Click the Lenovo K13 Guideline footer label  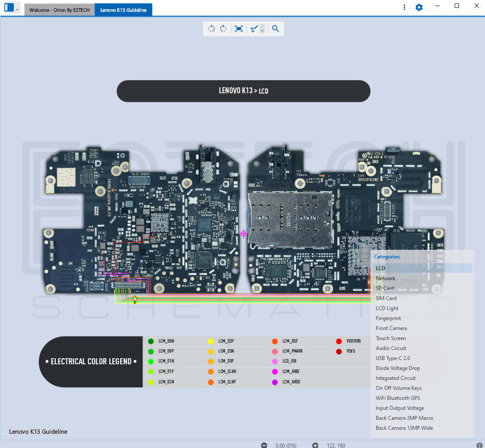coord(38,432)
